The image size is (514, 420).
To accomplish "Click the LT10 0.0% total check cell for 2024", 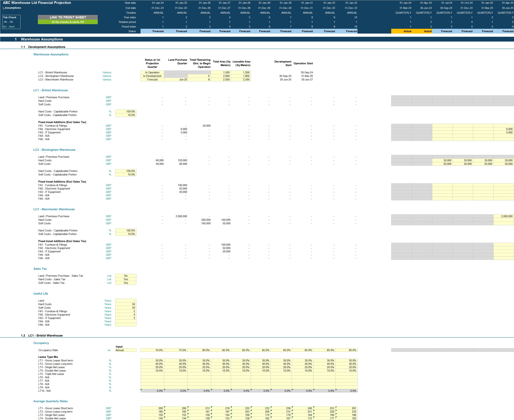I will [152, 391].
